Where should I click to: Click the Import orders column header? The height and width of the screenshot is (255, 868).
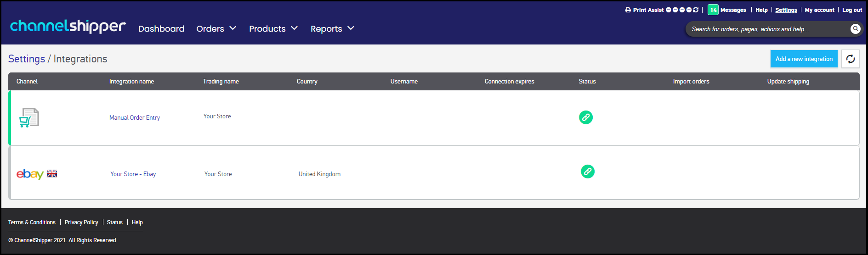691,81
